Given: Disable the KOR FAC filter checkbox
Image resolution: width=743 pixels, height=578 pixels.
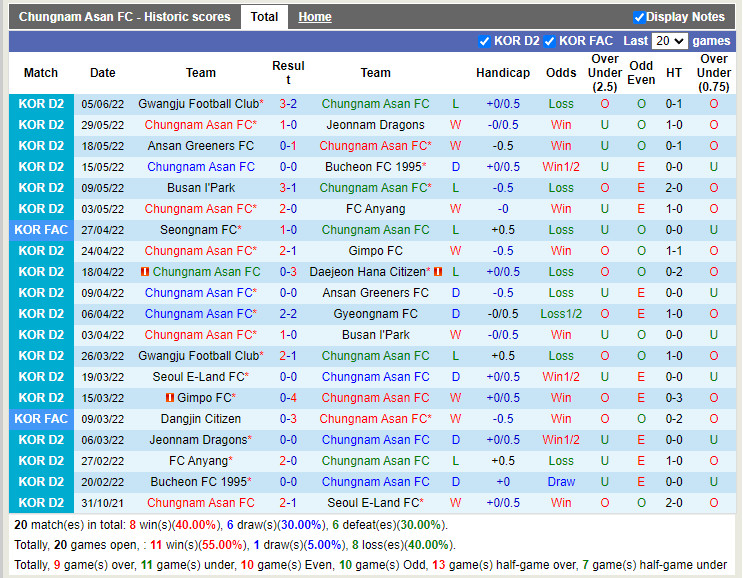Looking at the screenshot, I should coord(550,41).
